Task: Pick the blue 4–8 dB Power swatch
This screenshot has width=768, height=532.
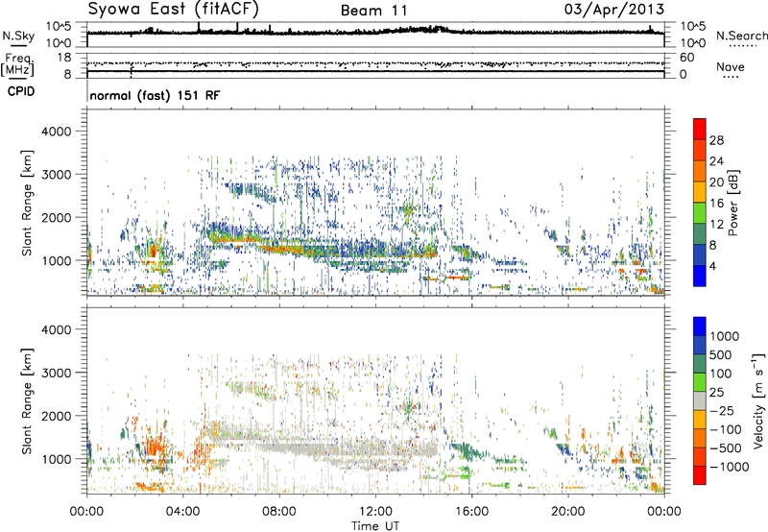Action: click(700, 254)
